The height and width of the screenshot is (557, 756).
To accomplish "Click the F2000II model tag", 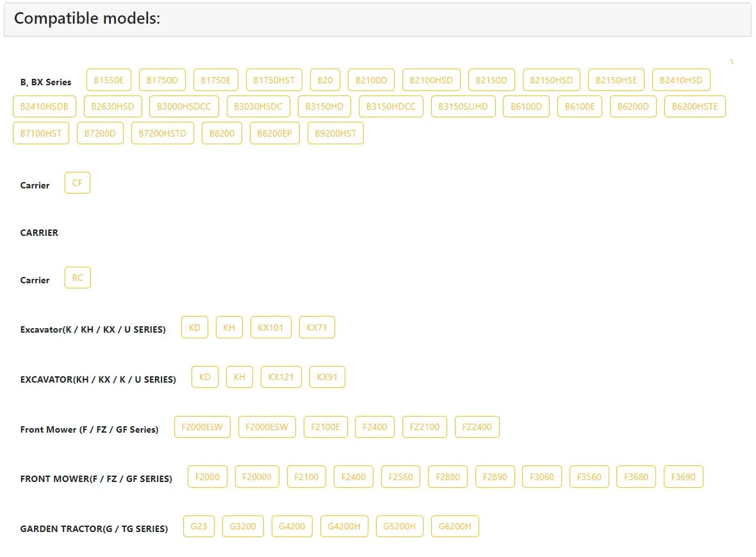I will [x=257, y=477].
